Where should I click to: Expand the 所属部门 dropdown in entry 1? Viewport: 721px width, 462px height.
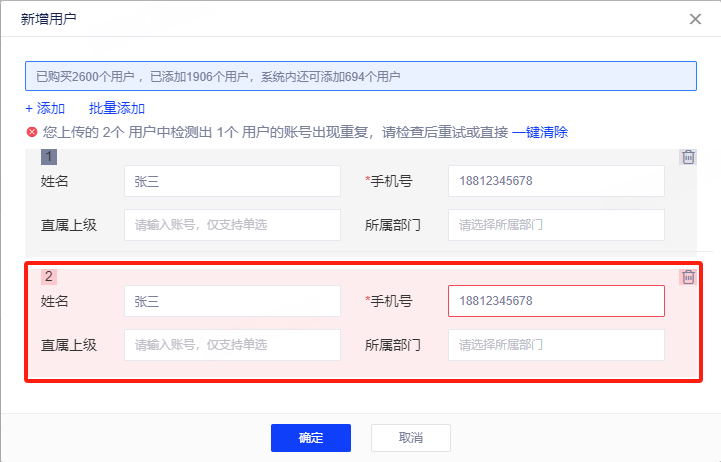pos(556,225)
